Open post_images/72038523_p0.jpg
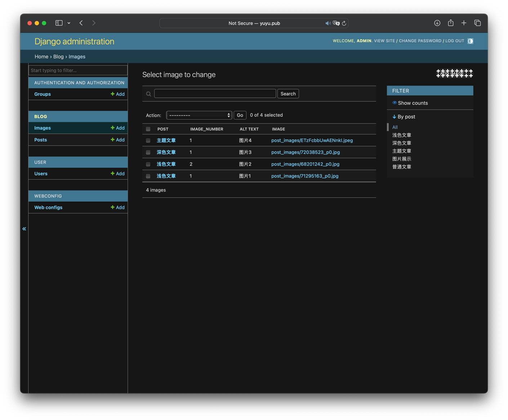The height and width of the screenshot is (420, 508). pyautogui.click(x=306, y=152)
